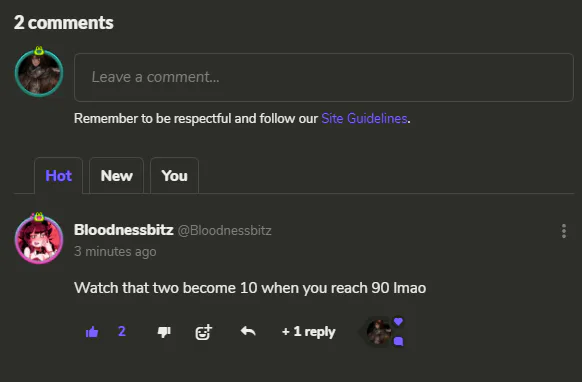This screenshot has width=582, height=382.
Task: Switch to the New comments tab
Action: [116, 176]
